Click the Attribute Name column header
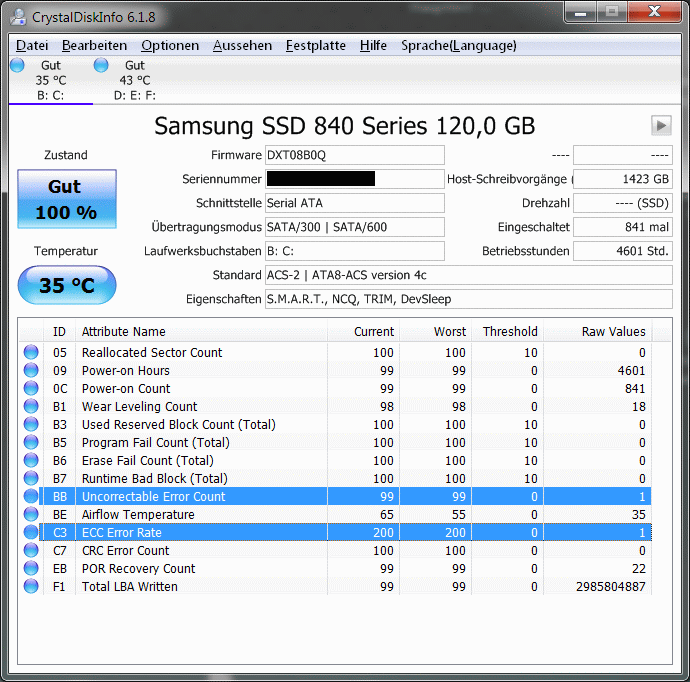Screen dimensions: 690x682 point(202,331)
